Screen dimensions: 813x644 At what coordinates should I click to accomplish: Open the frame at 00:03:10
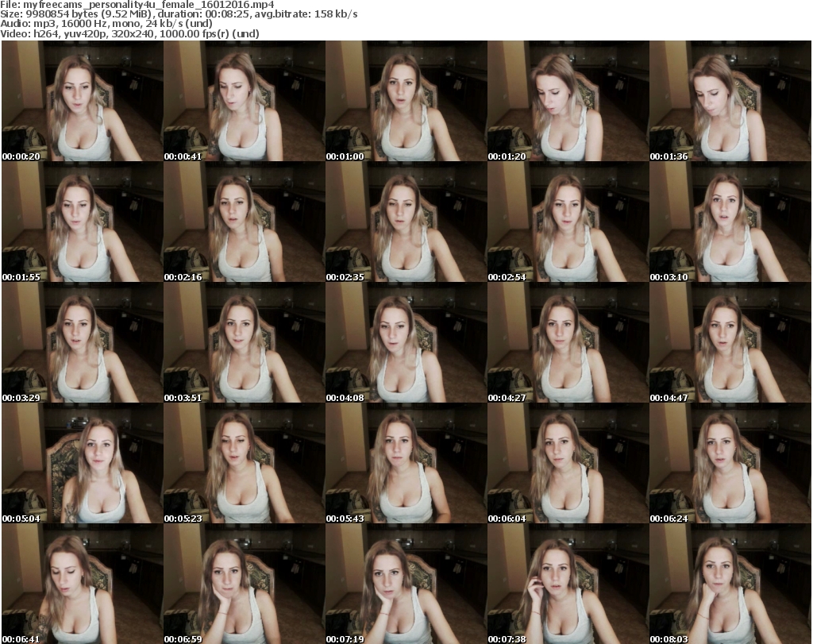[x=730, y=222]
